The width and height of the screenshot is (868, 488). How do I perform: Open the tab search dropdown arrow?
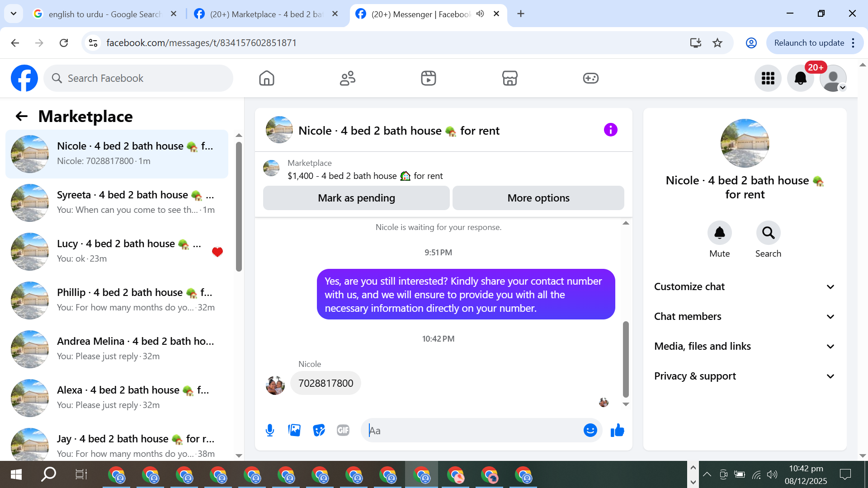[14, 14]
